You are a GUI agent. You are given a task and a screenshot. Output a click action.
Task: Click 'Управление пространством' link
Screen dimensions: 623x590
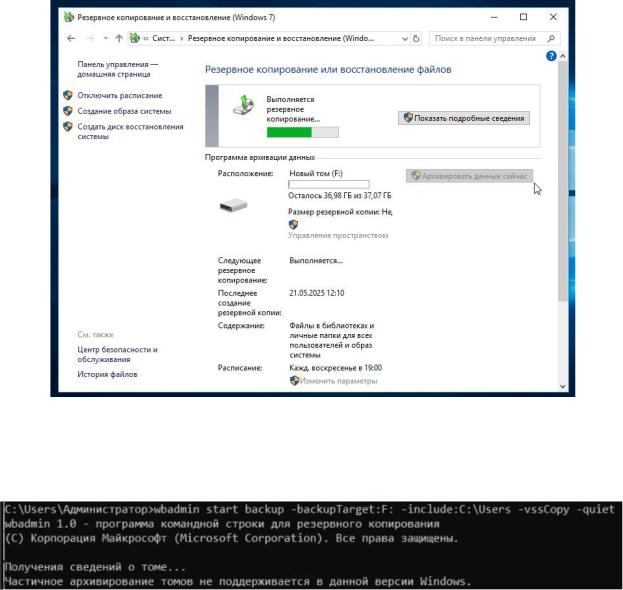click(x=338, y=235)
